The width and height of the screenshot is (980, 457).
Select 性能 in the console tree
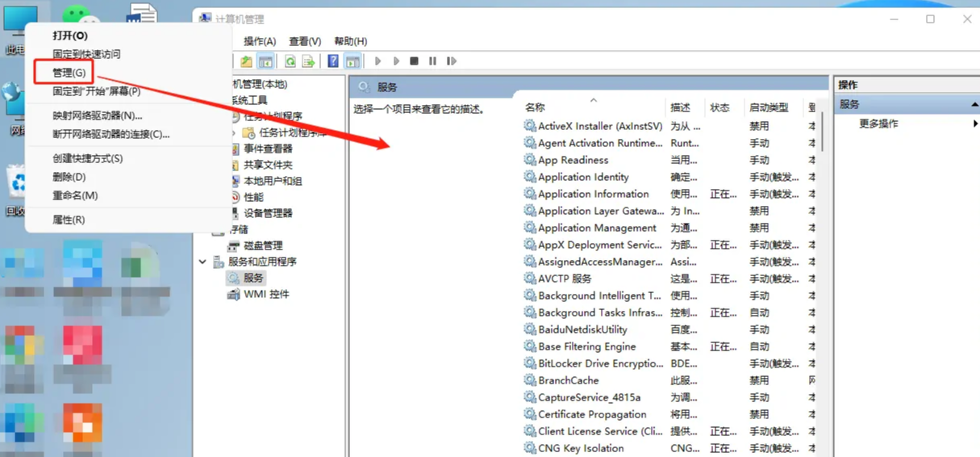click(254, 197)
